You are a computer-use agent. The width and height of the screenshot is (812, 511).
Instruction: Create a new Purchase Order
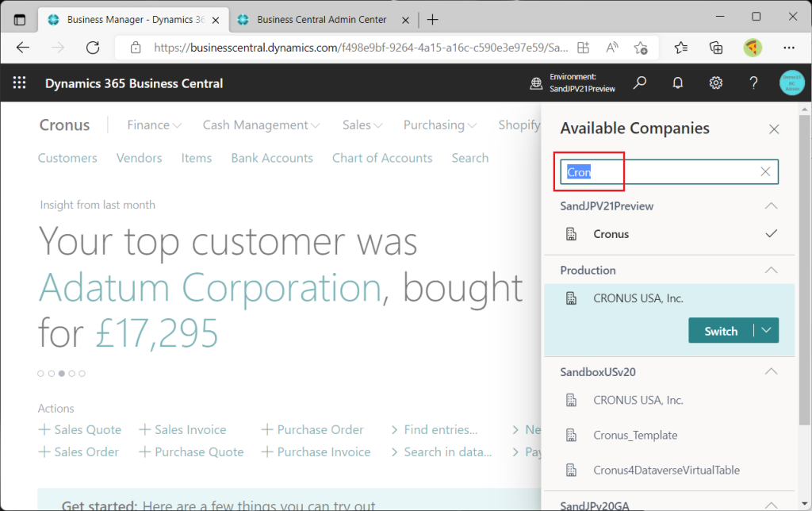click(312, 429)
